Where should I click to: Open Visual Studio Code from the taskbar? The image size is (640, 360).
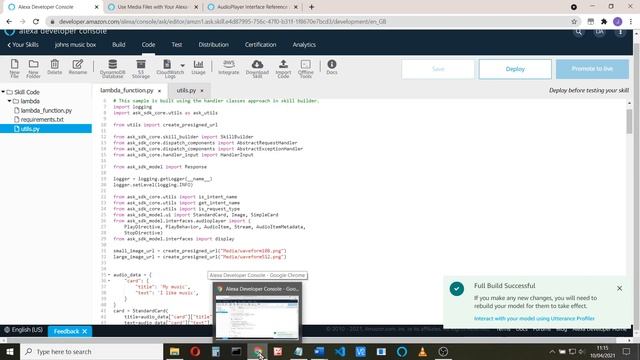pos(340,351)
